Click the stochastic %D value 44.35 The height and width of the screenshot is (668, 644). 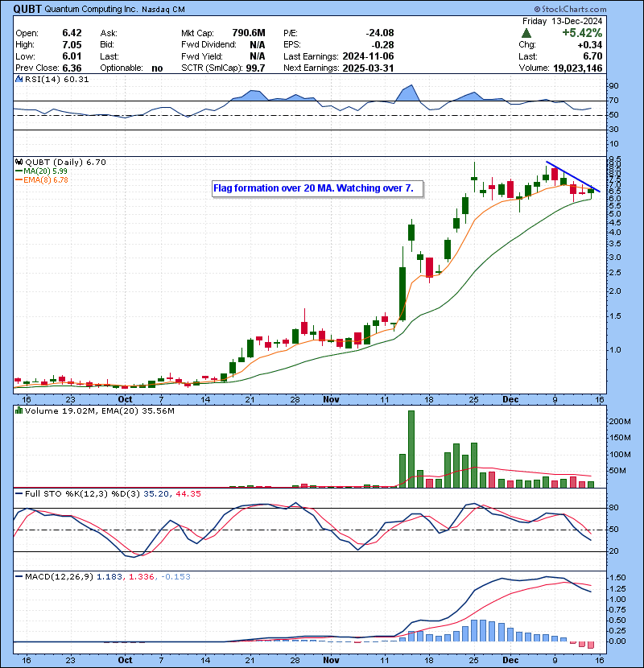tap(188, 494)
